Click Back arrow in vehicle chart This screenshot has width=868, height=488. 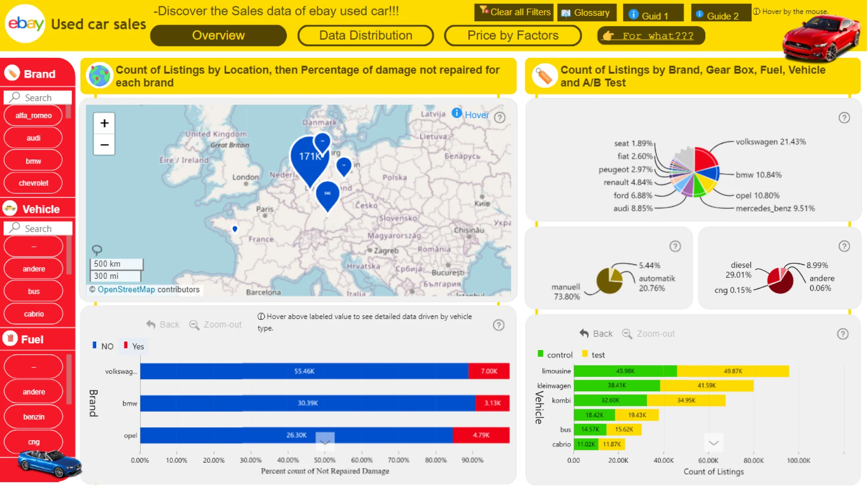click(x=584, y=333)
